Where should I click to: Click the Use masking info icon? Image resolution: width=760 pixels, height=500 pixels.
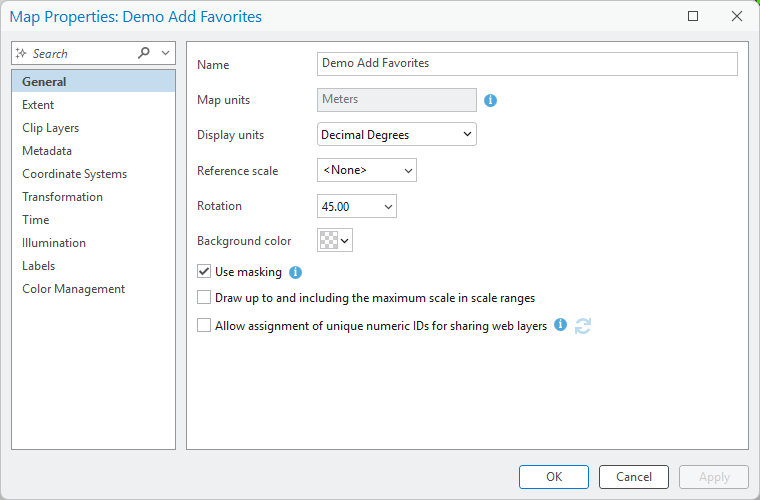(295, 273)
